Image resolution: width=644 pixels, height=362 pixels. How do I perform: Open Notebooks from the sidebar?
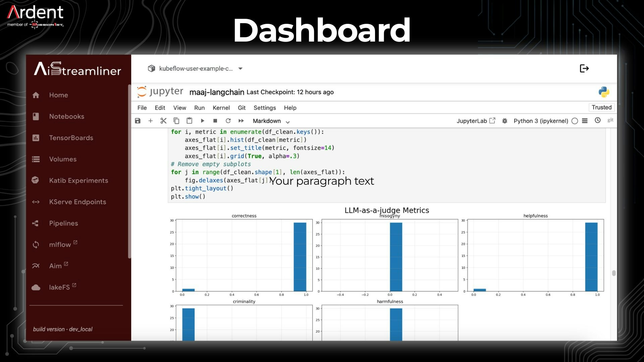pyautogui.click(x=66, y=117)
